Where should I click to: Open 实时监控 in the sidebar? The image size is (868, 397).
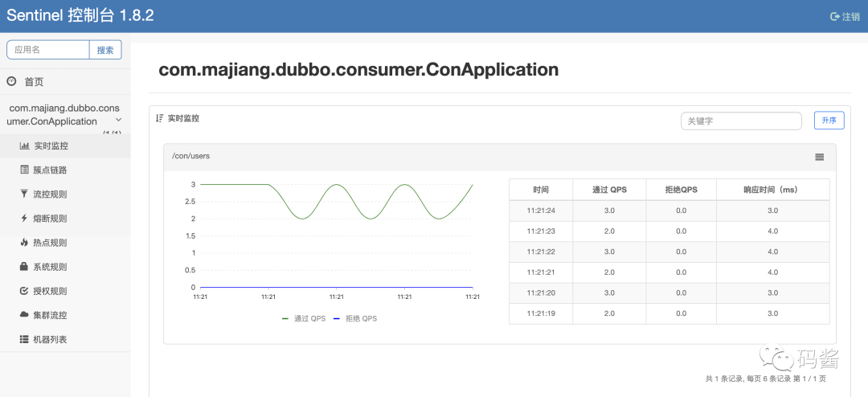(65, 146)
